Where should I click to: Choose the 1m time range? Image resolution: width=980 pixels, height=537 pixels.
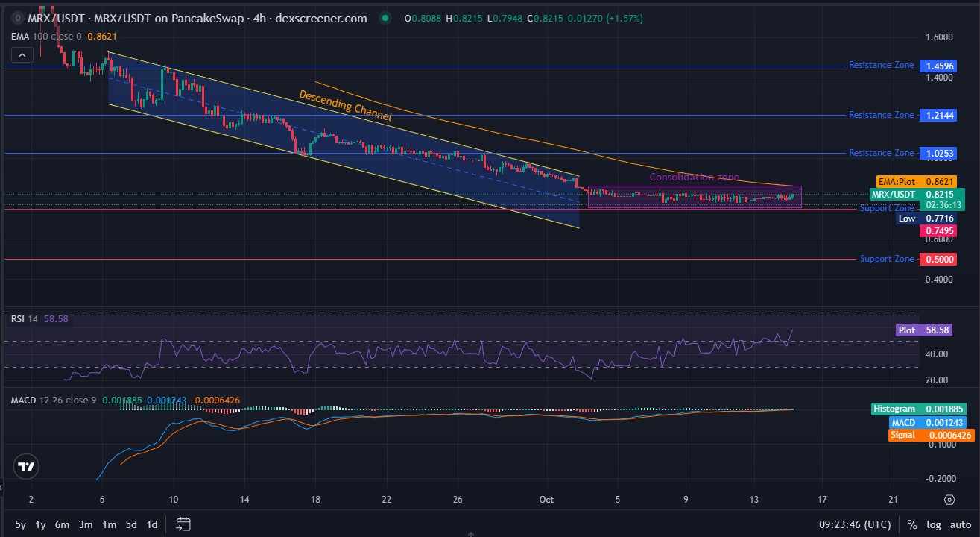pos(109,524)
